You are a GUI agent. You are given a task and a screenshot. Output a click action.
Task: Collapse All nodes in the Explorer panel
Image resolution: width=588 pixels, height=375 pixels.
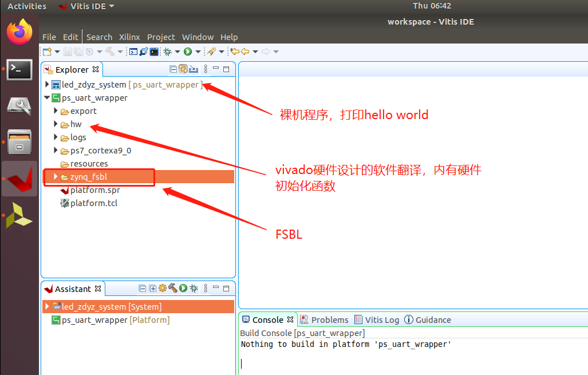click(x=173, y=69)
